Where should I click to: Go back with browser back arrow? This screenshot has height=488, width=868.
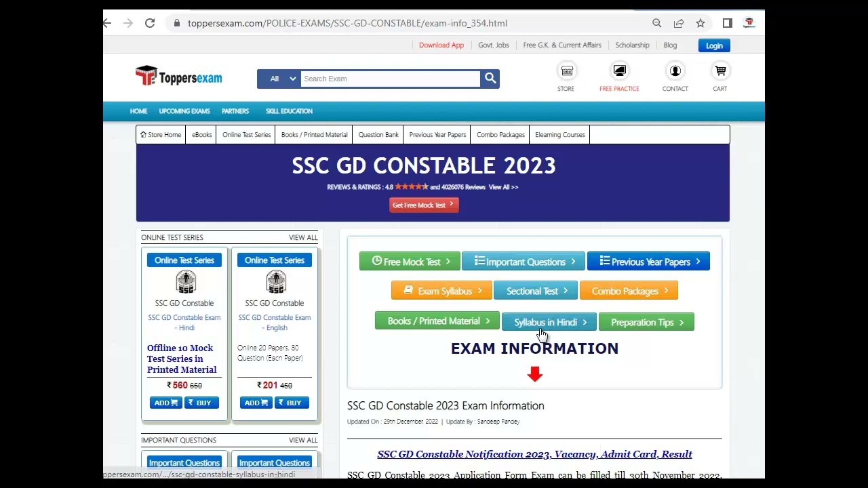pyautogui.click(x=107, y=23)
